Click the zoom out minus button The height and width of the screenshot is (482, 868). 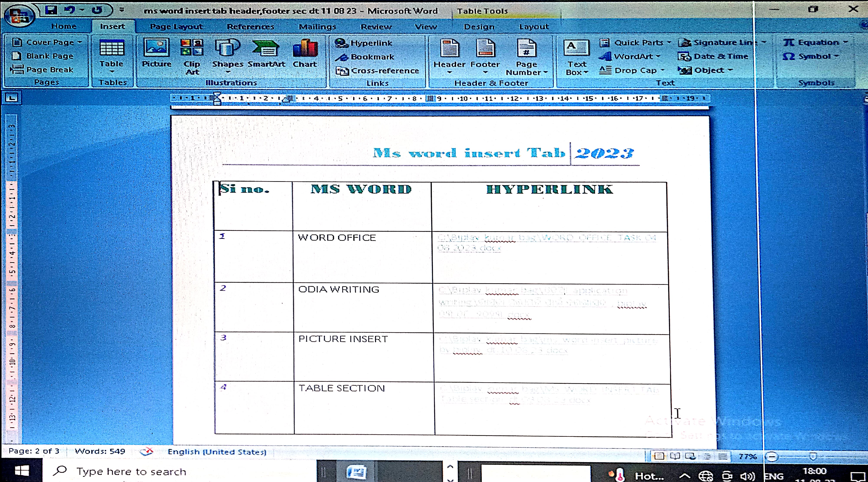pyautogui.click(x=772, y=457)
